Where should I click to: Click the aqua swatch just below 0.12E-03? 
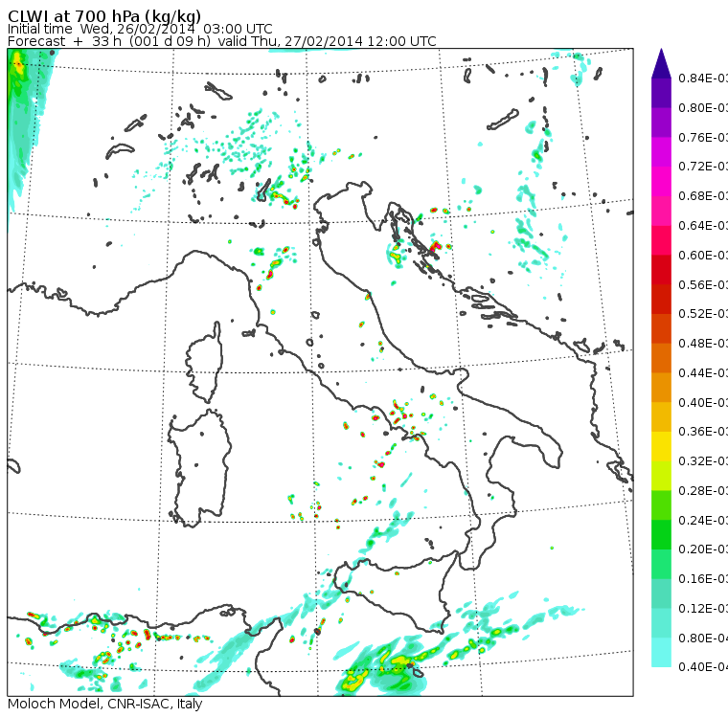pos(661,623)
